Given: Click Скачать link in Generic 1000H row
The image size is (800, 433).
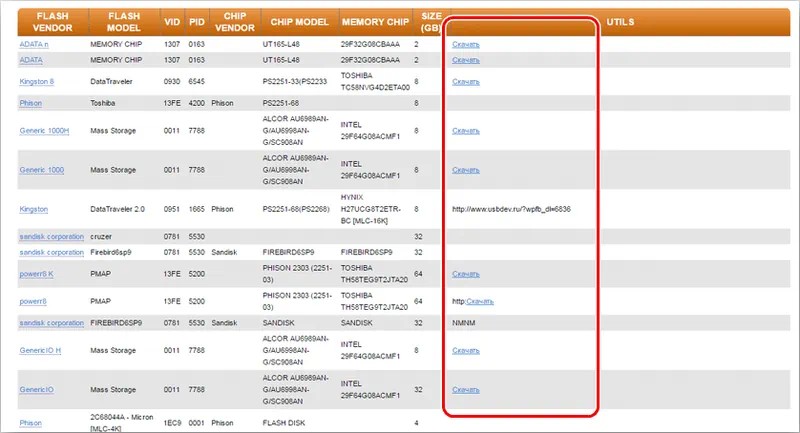Looking at the screenshot, I should pos(466,131).
